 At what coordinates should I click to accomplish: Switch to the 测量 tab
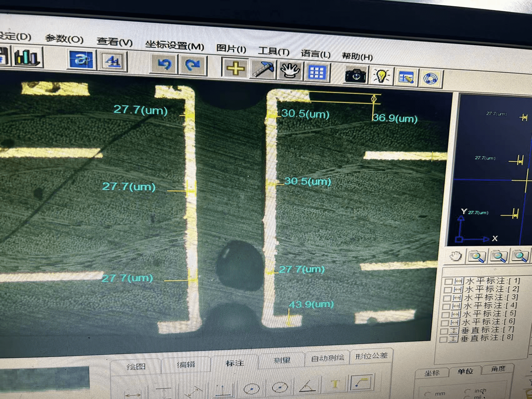click(x=282, y=360)
